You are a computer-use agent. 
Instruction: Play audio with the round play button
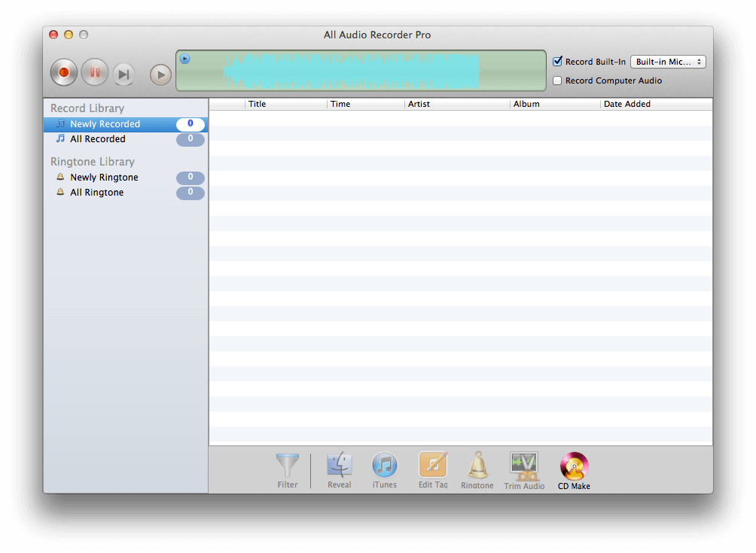(160, 74)
